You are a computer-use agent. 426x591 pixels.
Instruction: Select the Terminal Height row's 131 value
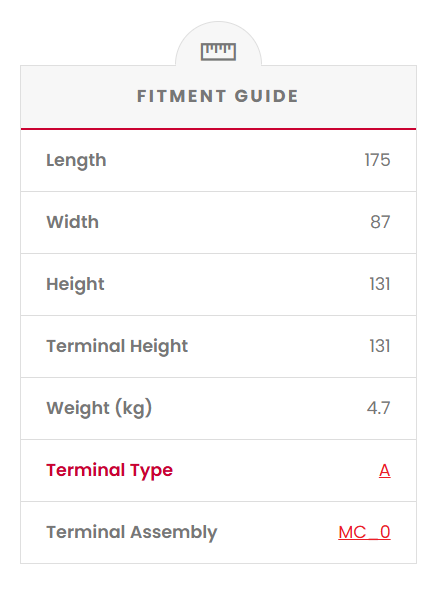click(380, 346)
